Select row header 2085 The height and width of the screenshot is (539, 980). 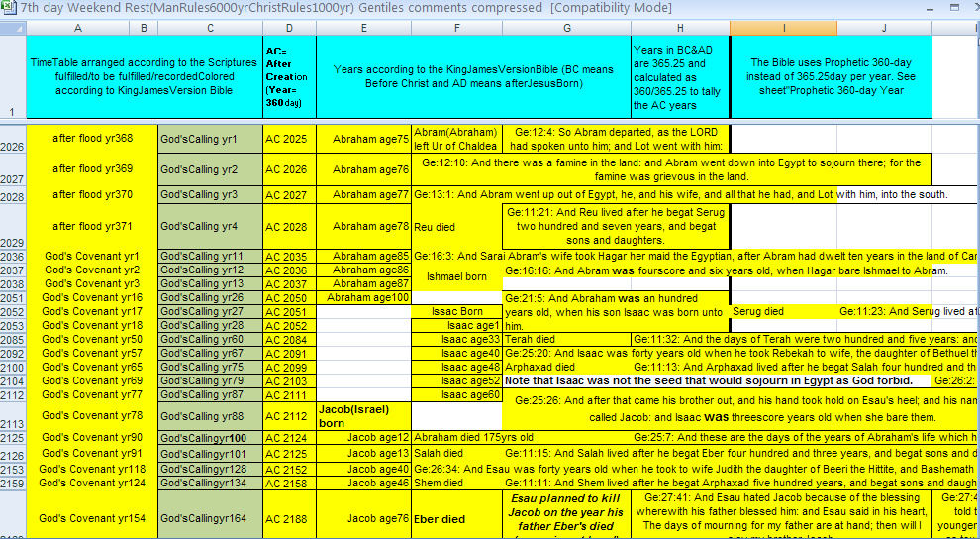point(13,340)
